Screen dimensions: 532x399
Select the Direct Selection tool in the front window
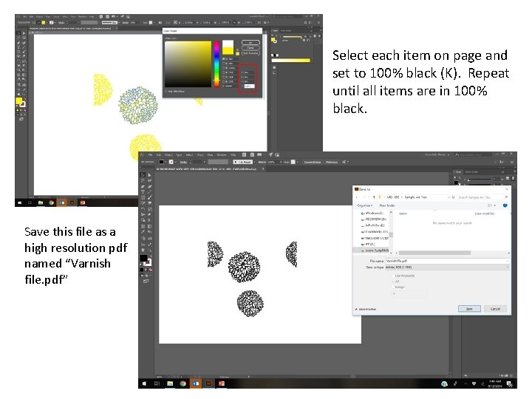click(149, 175)
